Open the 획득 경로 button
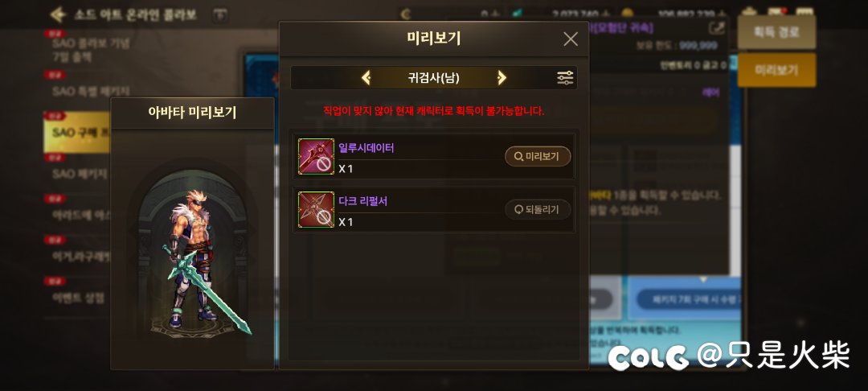The height and width of the screenshot is (391, 868). point(776,32)
